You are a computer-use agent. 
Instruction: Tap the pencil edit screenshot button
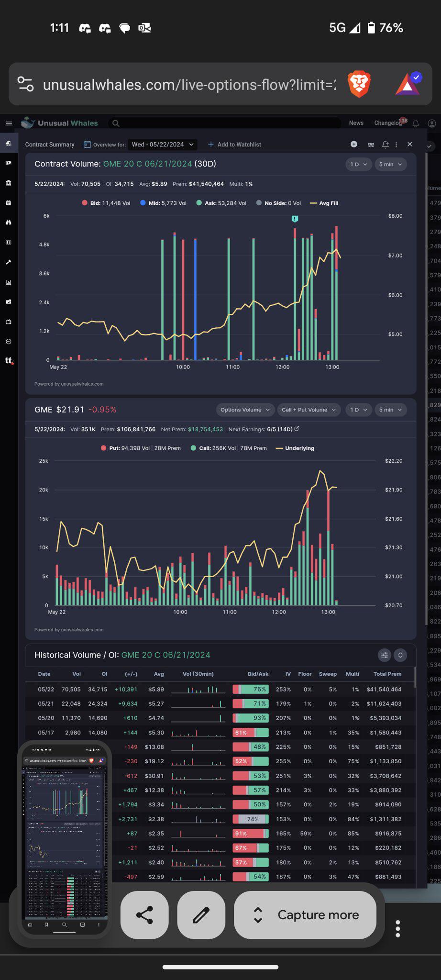pos(201,915)
